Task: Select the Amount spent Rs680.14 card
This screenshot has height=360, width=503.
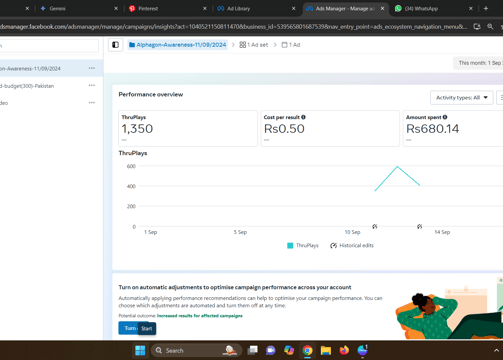Action: coord(453,128)
